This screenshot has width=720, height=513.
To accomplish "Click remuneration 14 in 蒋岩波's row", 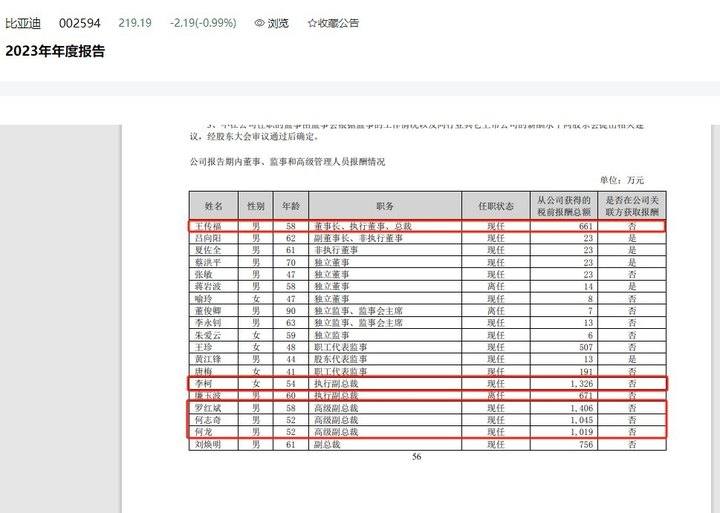I will 588,286.
